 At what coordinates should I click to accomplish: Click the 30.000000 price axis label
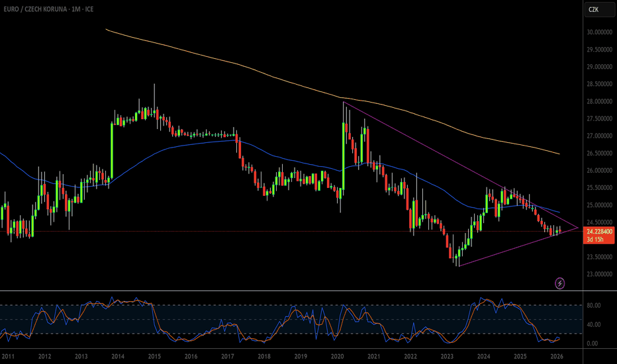599,32
